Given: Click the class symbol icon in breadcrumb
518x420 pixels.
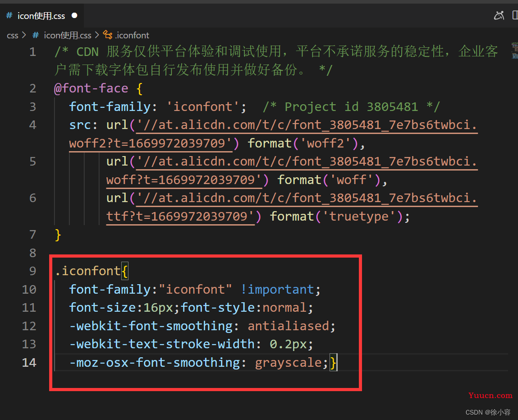Looking at the screenshot, I should tap(108, 35).
